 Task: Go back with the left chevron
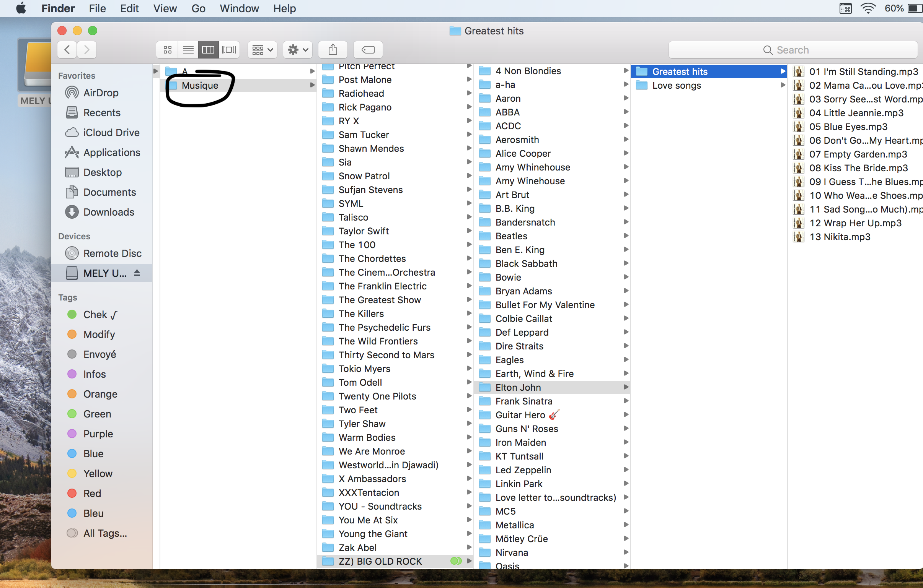coord(67,50)
